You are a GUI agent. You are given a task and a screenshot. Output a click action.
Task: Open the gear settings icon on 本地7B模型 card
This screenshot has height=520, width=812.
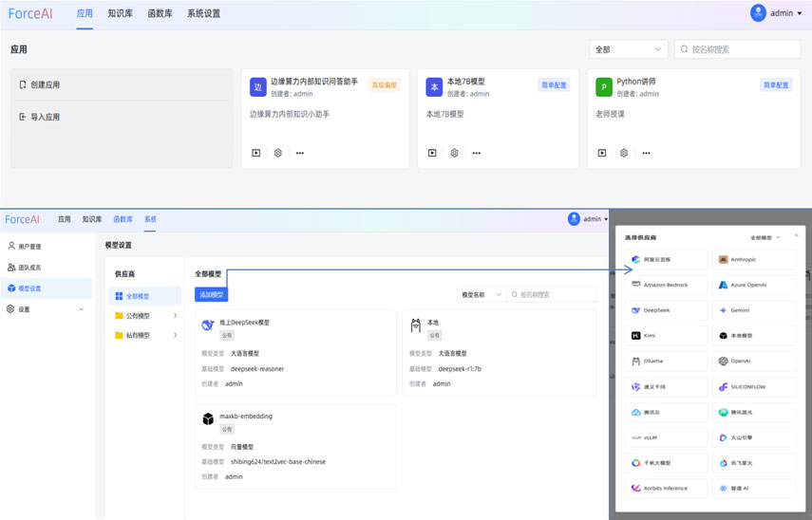click(454, 153)
